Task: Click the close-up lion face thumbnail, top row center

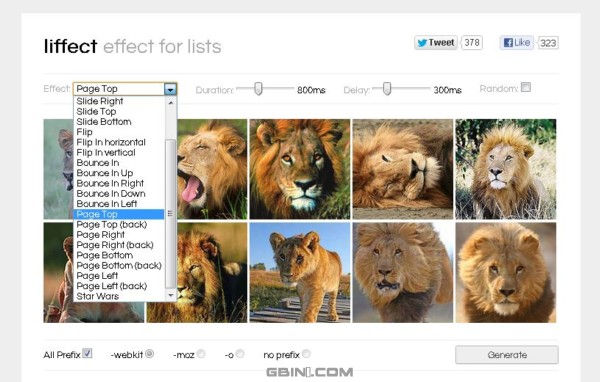Action: tap(300, 169)
